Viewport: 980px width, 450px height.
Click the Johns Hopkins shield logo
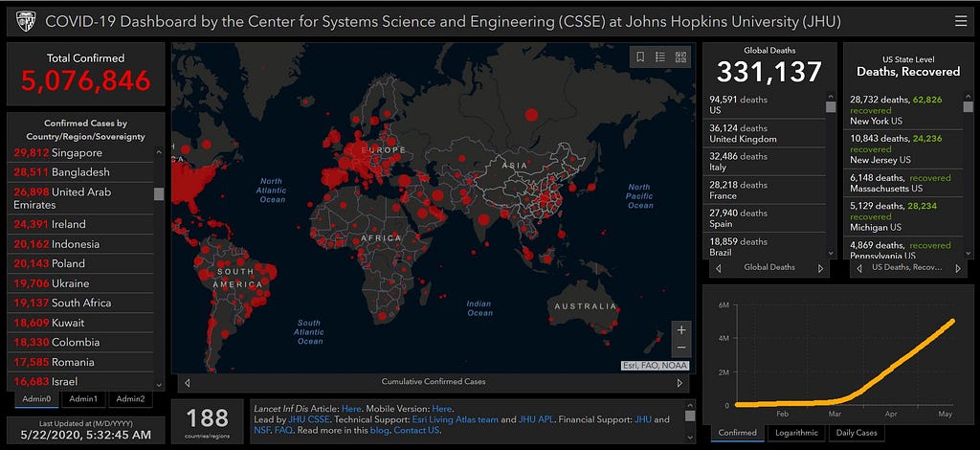point(26,22)
